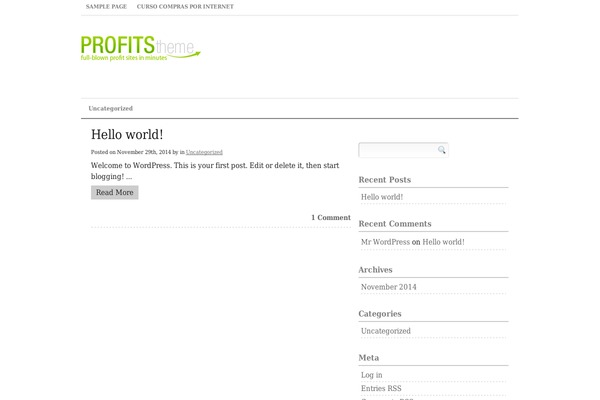Click the post date November 29th, 2014

click(144, 152)
